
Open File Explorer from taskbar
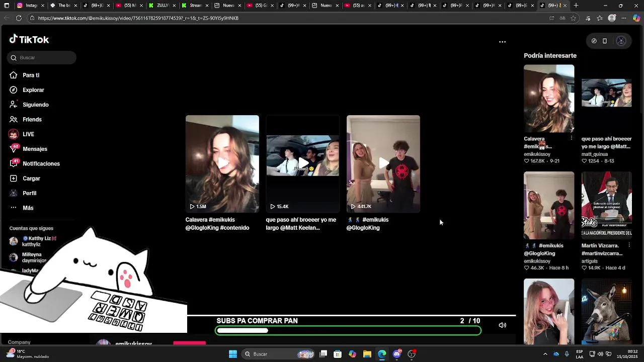(367, 354)
